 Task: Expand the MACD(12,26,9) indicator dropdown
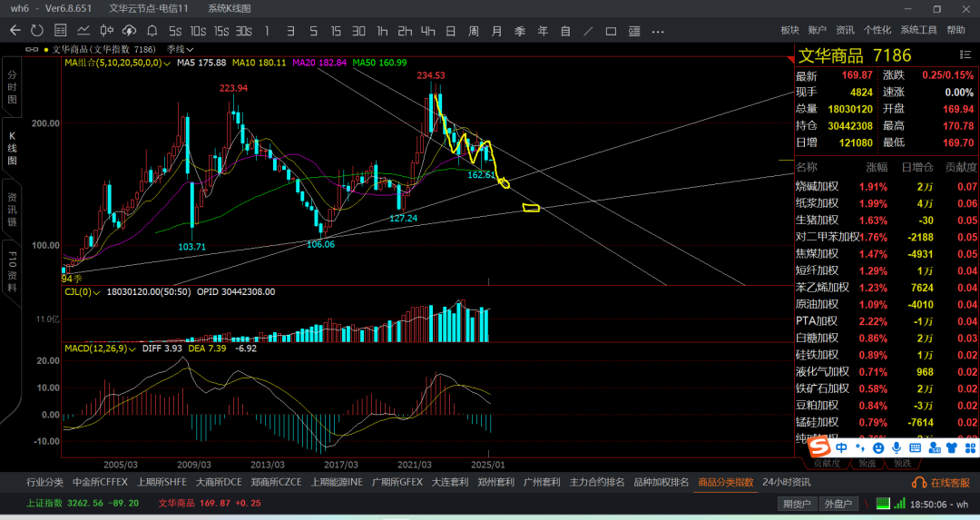(100, 348)
